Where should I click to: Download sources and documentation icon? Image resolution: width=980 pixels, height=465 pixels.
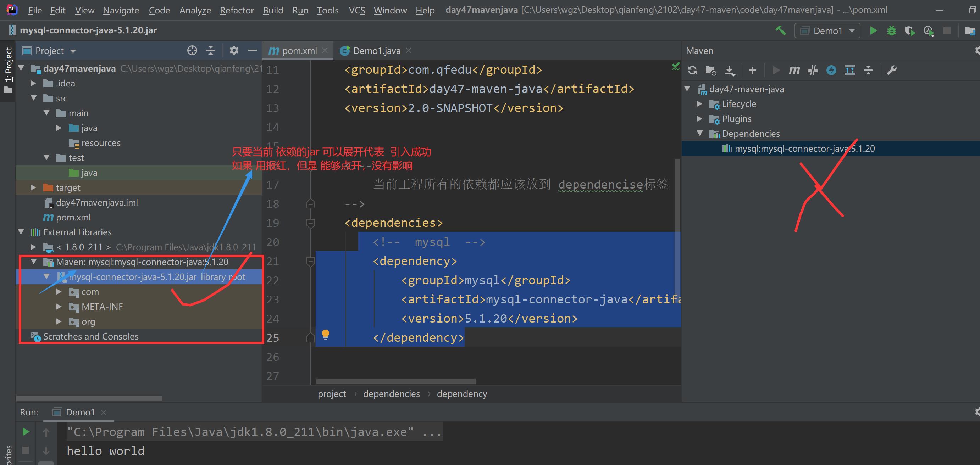click(729, 70)
